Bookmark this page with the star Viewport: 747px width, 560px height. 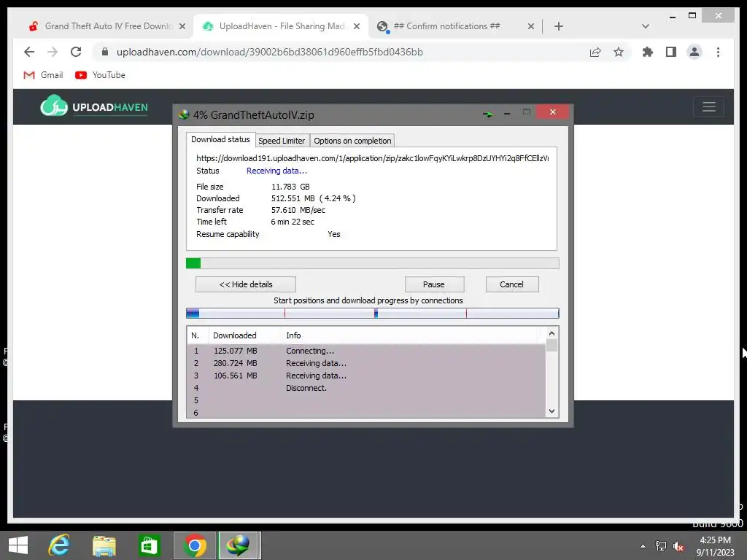pos(619,52)
